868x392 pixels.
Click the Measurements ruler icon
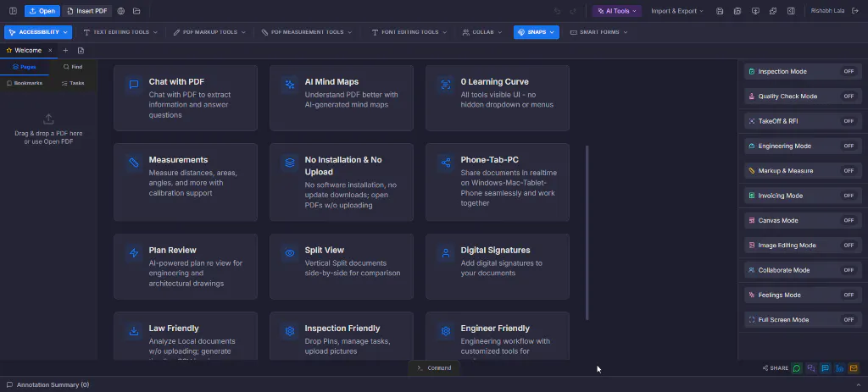click(x=133, y=163)
